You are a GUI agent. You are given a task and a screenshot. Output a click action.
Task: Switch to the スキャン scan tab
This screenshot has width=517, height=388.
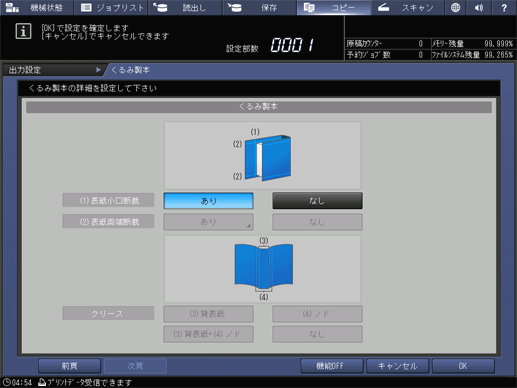[x=408, y=7]
